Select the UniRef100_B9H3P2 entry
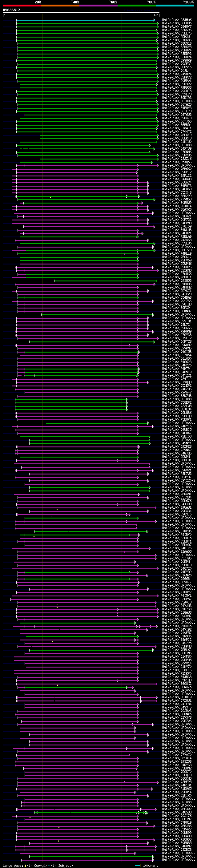 pos(177,84)
